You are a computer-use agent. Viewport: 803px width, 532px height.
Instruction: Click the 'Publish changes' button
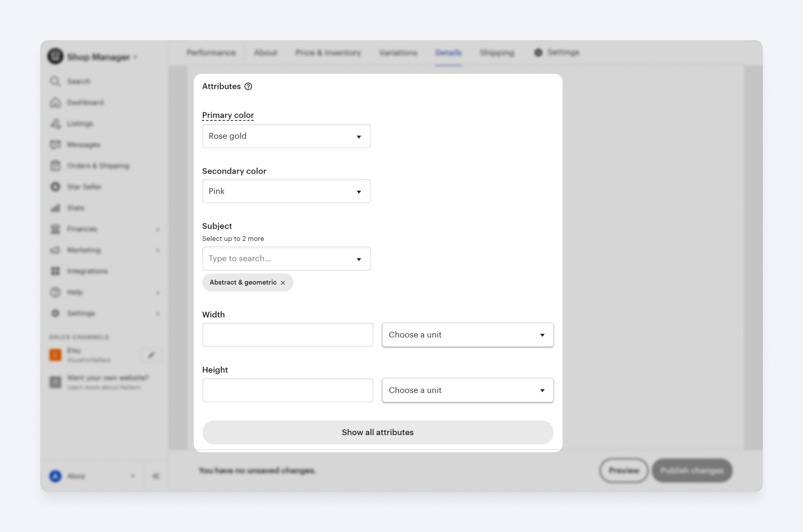pos(692,470)
